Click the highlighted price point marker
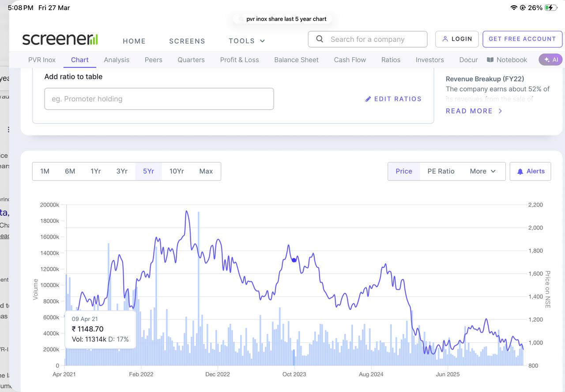Screen dimensions: 565x392 [294, 260]
